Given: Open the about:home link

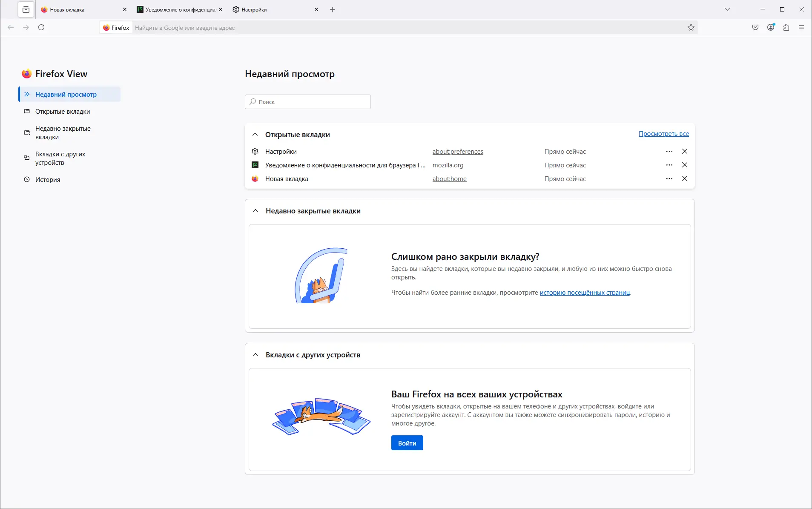Looking at the screenshot, I should coord(449,179).
